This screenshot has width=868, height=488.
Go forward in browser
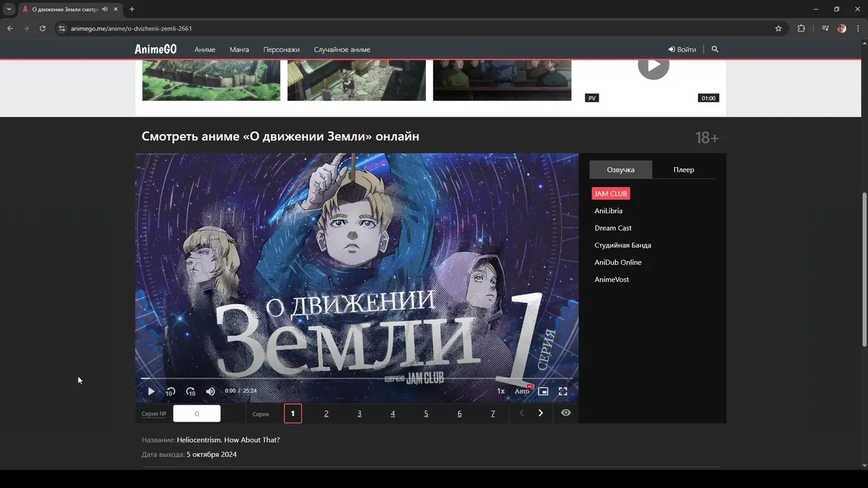tap(26, 28)
